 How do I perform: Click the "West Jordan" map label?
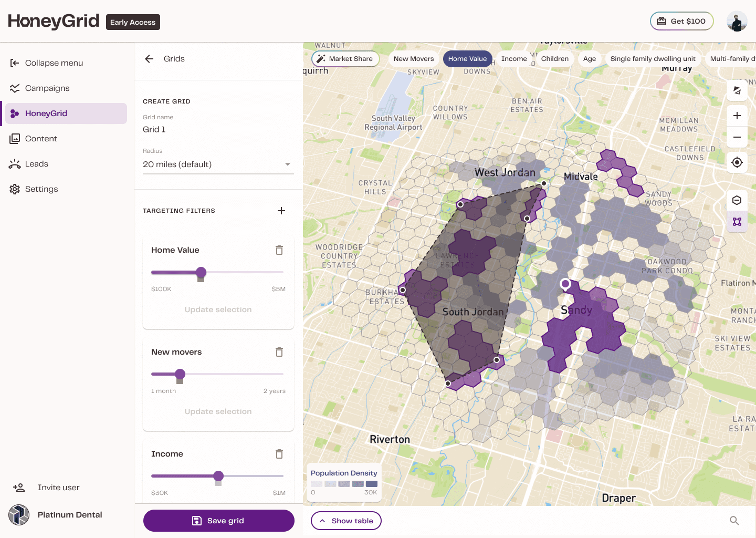(505, 172)
